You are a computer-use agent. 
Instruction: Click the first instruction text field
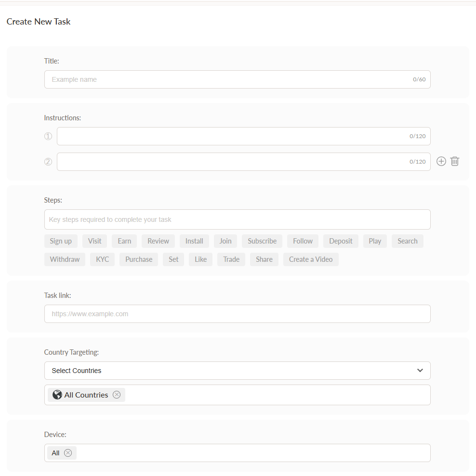coord(231,136)
